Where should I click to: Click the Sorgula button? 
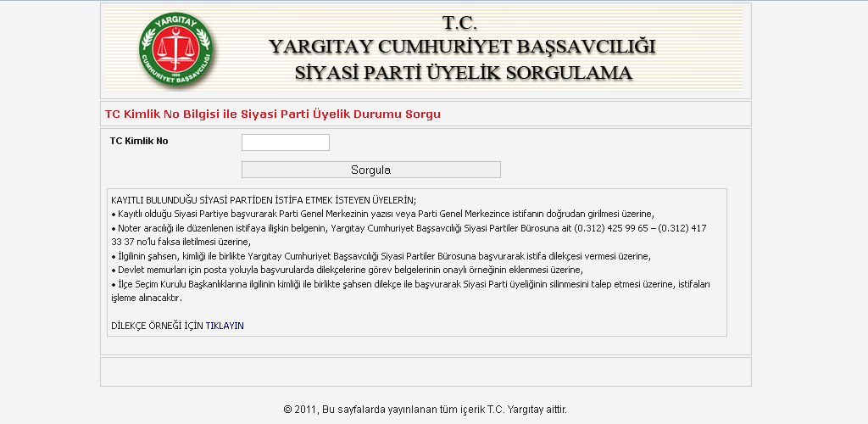pos(371,170)
